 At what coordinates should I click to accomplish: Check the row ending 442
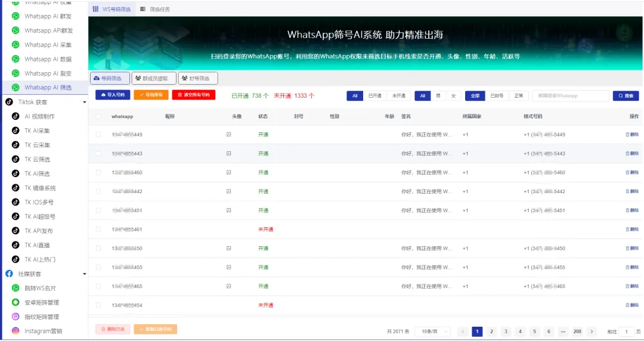pyautogui.click(x=98, y=191)
